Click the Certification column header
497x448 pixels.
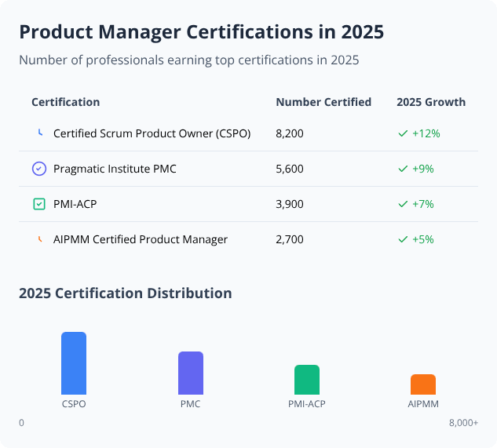tap(65, 102)
